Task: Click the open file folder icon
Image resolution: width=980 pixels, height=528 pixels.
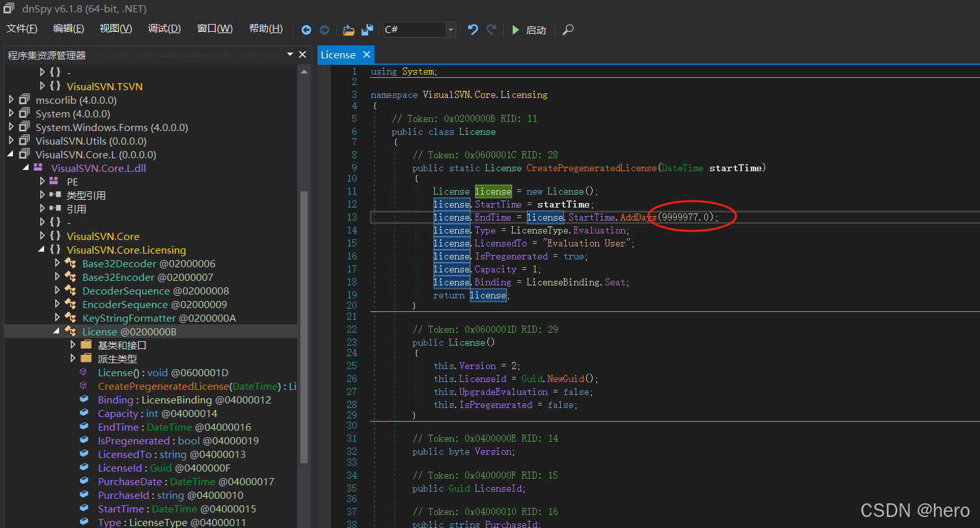Action: [x=349, y=30]
